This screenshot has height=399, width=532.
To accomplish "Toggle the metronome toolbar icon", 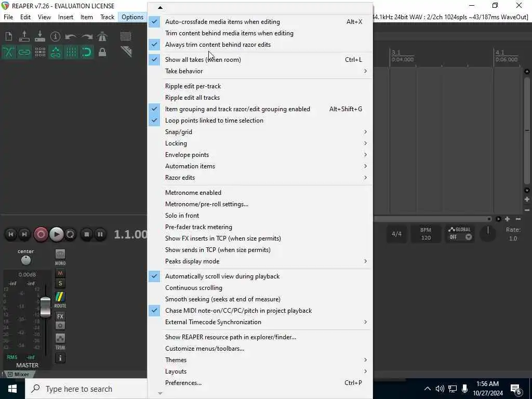I will (x=102, y=36).
